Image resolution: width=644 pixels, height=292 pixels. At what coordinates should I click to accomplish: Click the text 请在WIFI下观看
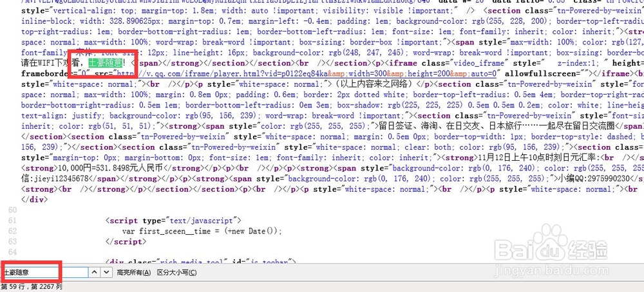[52, 63]
